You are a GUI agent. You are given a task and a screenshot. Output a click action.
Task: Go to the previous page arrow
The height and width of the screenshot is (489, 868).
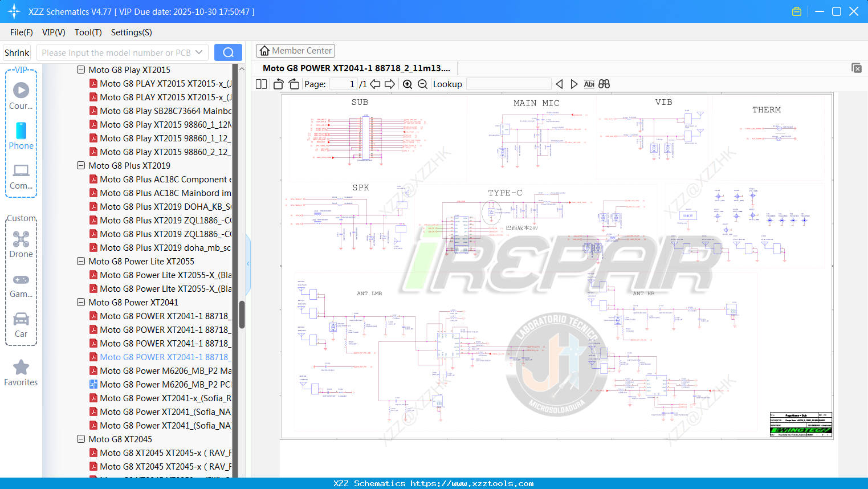(x=375, y=84)
